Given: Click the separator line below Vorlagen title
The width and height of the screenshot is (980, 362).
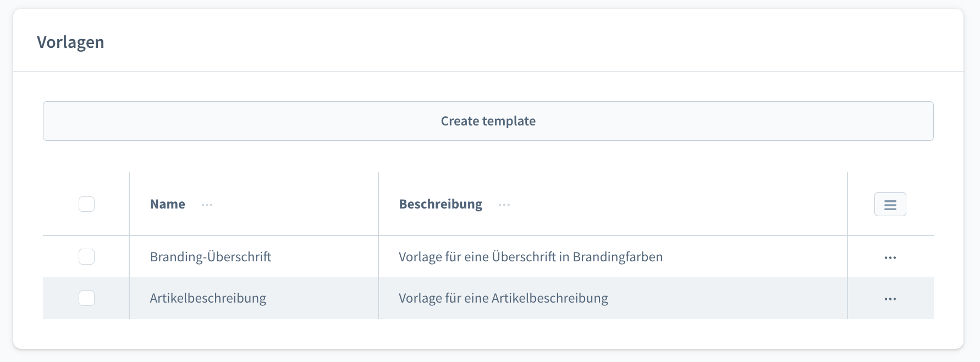Looking at the screenshot, I should pos(488,72).
